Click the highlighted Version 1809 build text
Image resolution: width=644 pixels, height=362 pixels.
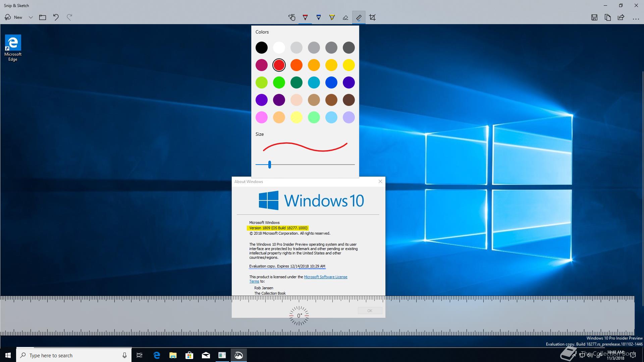(278, 228)
